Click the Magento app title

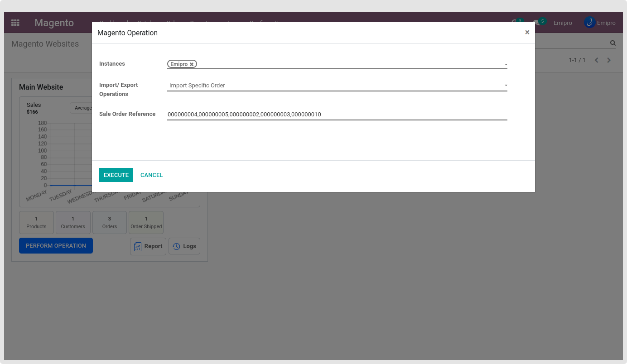[54, 23]
